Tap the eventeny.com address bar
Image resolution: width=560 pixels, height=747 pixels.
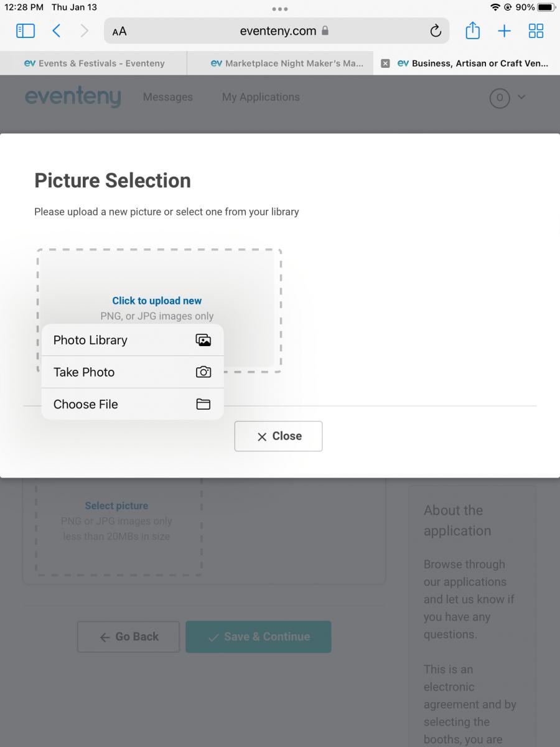[x=277, y=31]
